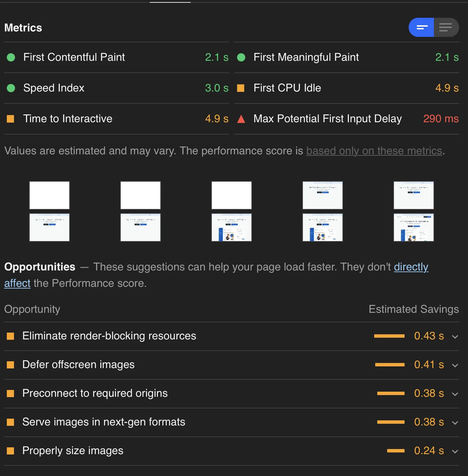Click the orange marker for Defer offscreen images
Image resolution: width=468 pixels, height=476 pixels.
pos(11,365)
